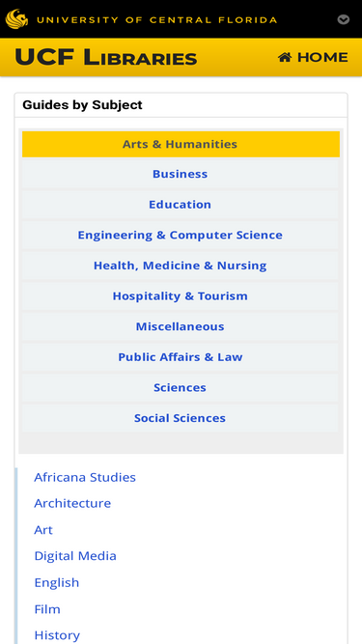Screen dimensions: 362x644
Task: Switch to the Business tab
Action: pos(181,174)
